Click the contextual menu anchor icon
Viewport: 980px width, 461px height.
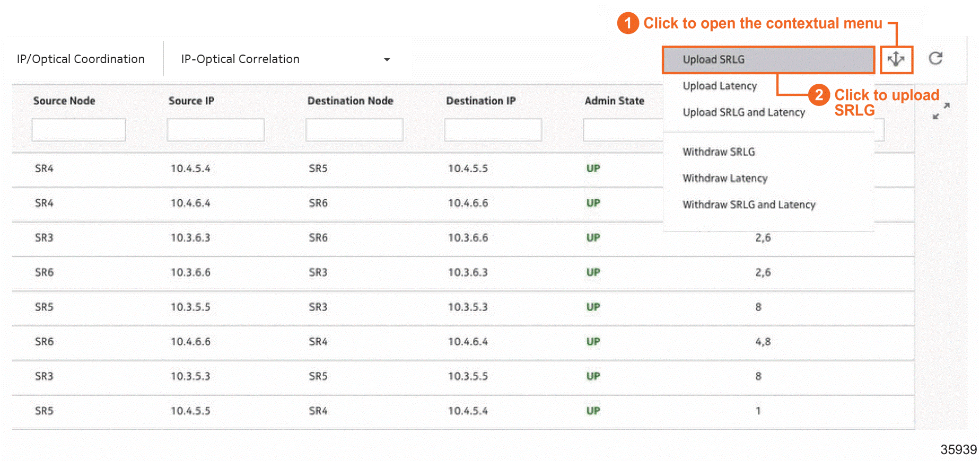click(x=896, y=59)
